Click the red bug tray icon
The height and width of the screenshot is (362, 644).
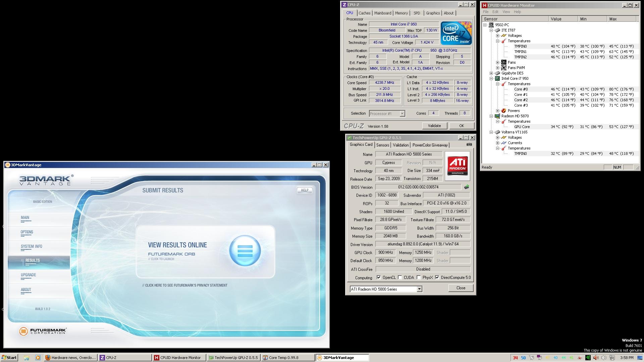point(580,358)
